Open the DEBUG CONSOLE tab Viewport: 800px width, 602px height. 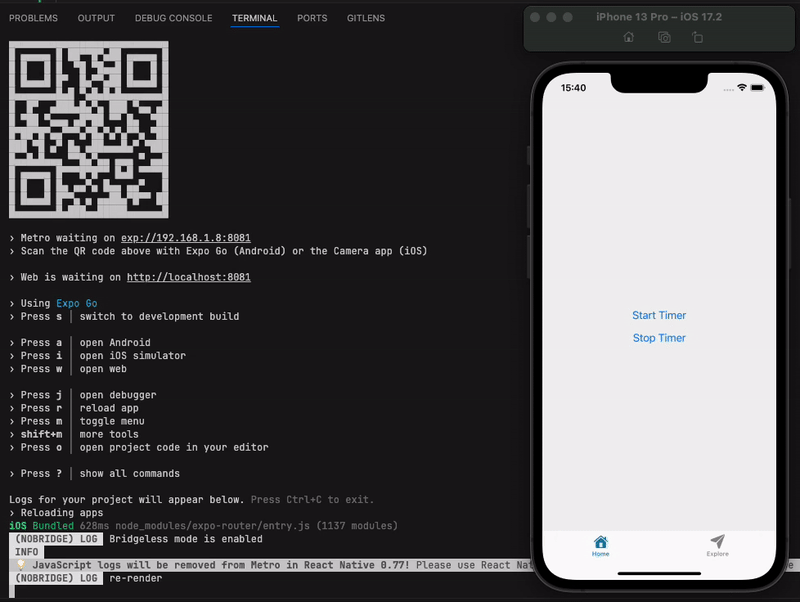(176, 18)
